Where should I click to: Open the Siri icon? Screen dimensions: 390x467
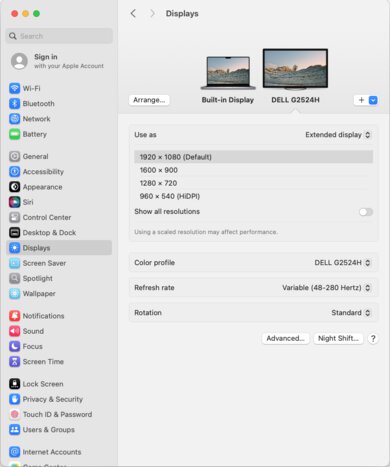[x=15, y=202]
